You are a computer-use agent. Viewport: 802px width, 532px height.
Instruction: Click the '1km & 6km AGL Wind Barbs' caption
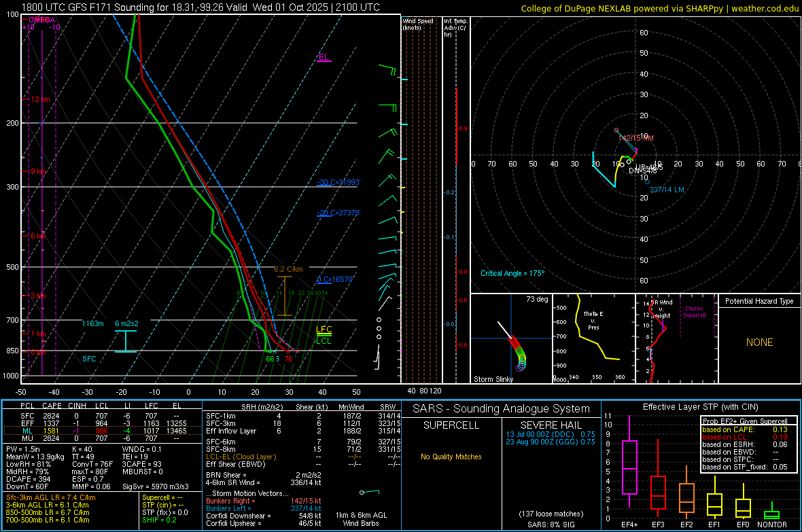pos(361,519)
